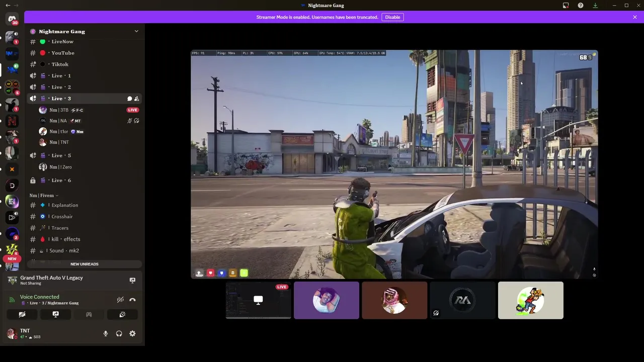Image resolution: width=644 pixels, height=362 pixels.
Task: Open Discord direct messages home icon
Action: (x=12, y=19)
